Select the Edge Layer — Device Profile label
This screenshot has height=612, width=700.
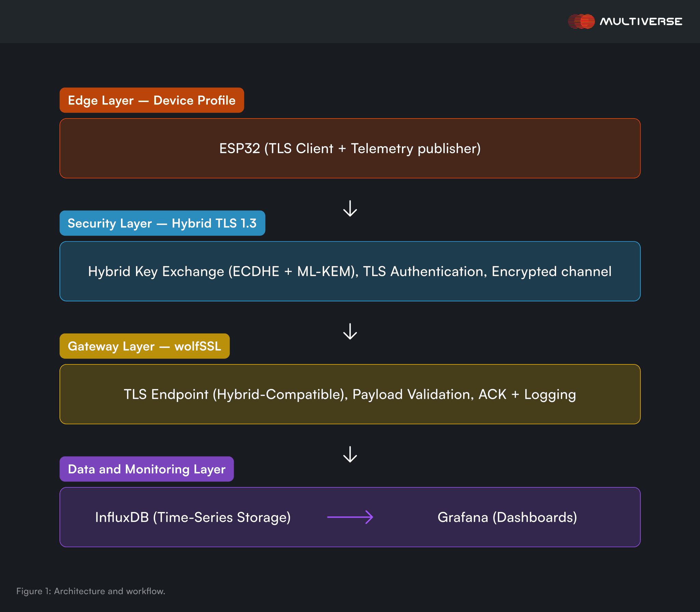pyautogui.click(x=152, y=100)
